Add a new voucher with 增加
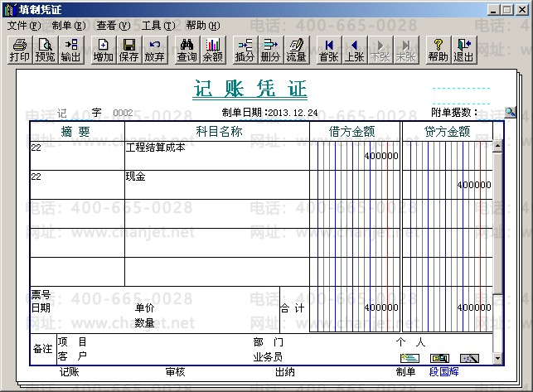 [103, 50]
